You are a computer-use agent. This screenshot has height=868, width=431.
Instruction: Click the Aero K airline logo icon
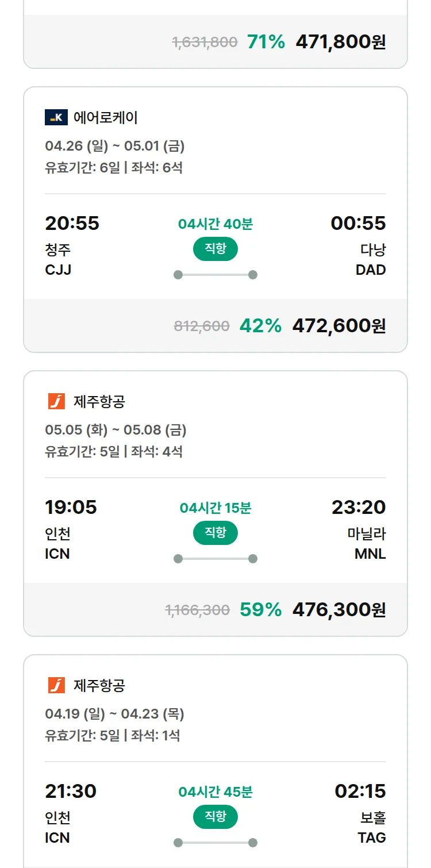coord(56,118)
